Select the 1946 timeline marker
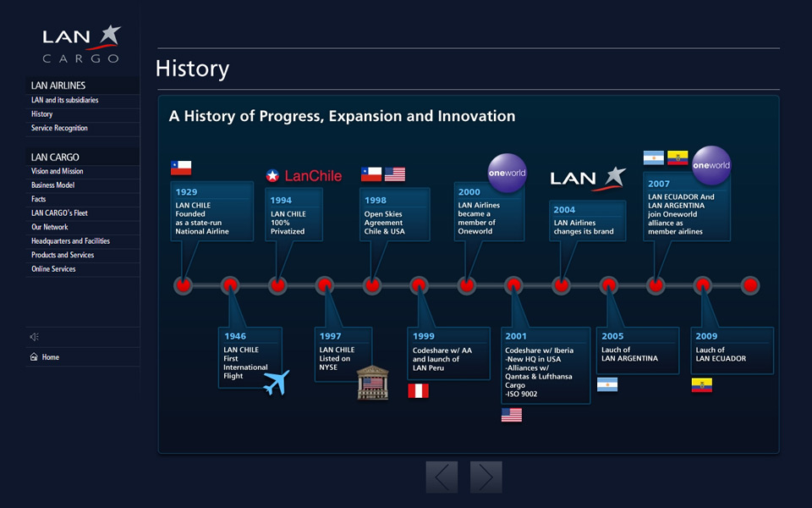 click(230, 285)
